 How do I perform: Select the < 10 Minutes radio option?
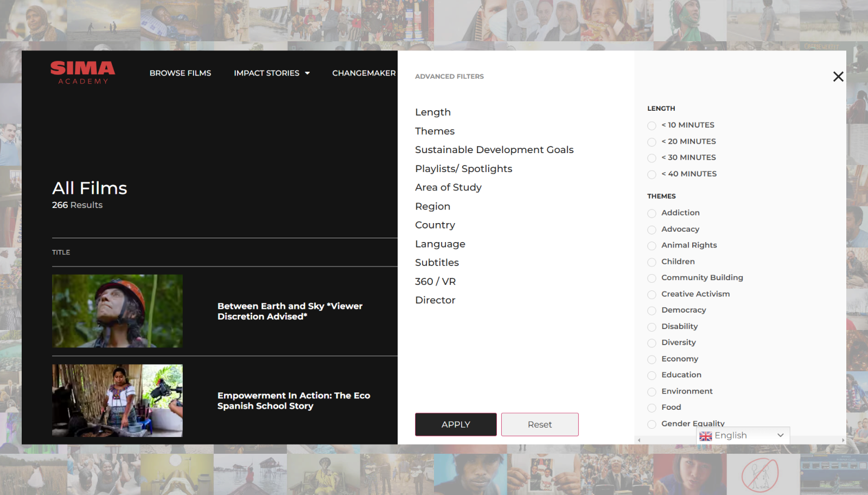652,126
